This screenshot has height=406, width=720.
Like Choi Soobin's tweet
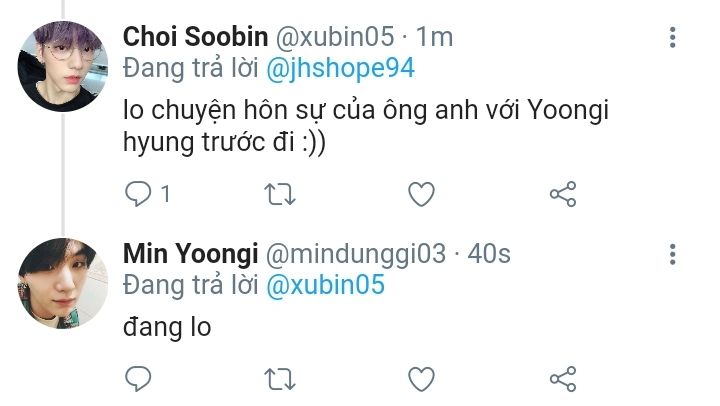(x=422, y=193)
